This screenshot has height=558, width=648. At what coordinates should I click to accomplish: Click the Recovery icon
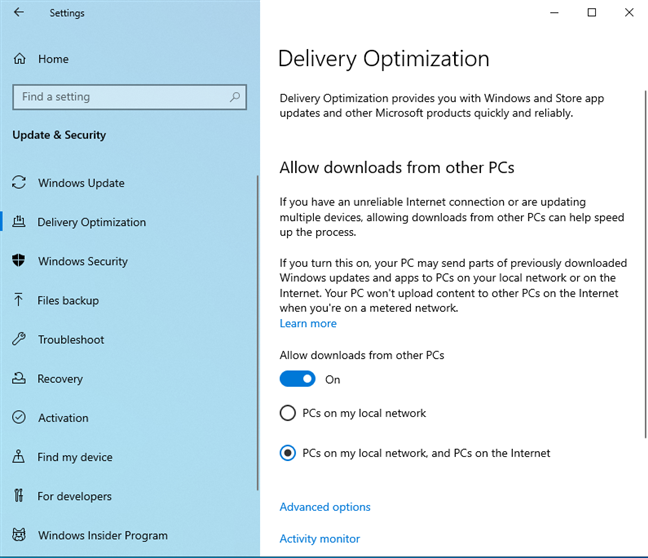(19, 378)
